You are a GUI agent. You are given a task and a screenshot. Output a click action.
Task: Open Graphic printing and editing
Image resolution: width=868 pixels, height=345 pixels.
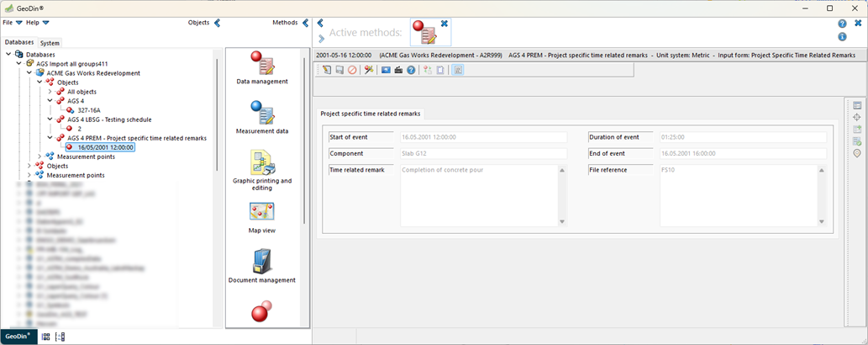click(x=261, y=168)
